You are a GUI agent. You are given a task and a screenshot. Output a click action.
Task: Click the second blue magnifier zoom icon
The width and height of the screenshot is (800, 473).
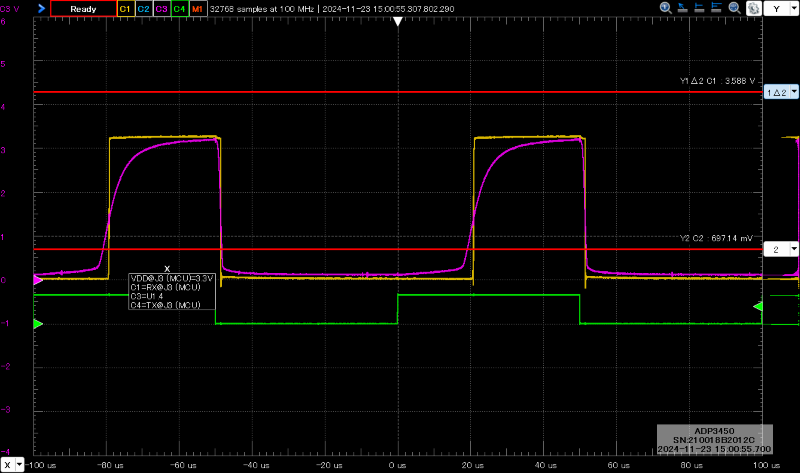pyautogui.click(x=734, y=8)
